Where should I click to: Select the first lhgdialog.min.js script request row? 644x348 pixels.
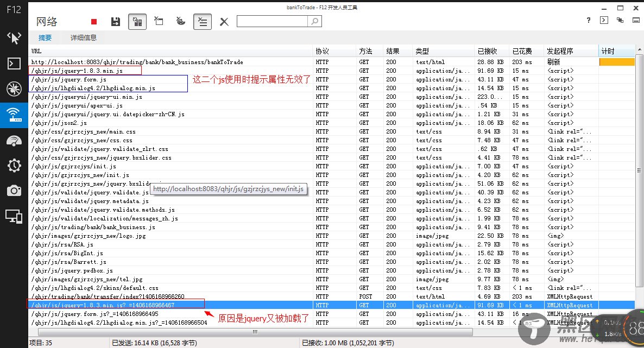pyautogui.click(x=331, y=88)
